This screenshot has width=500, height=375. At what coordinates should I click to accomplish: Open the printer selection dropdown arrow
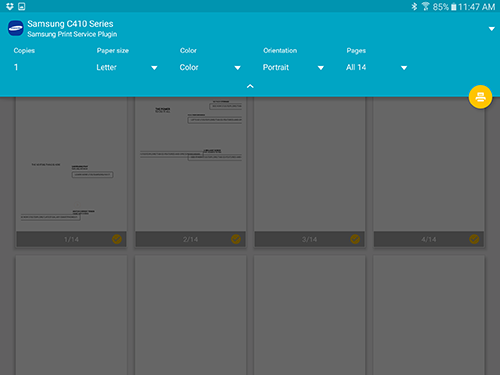tap(491, 29)
